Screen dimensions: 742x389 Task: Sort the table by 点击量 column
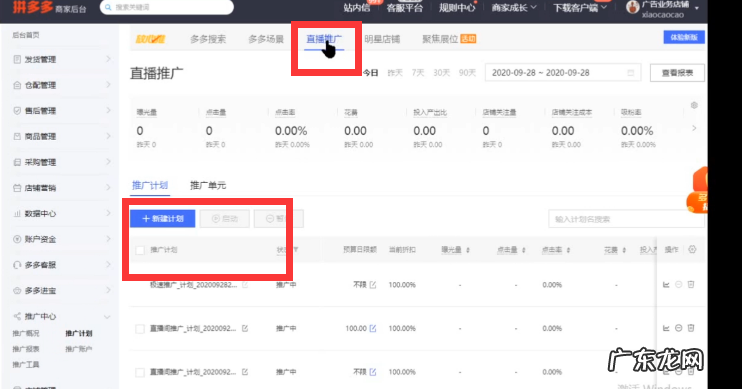click(x=523, y=250)
